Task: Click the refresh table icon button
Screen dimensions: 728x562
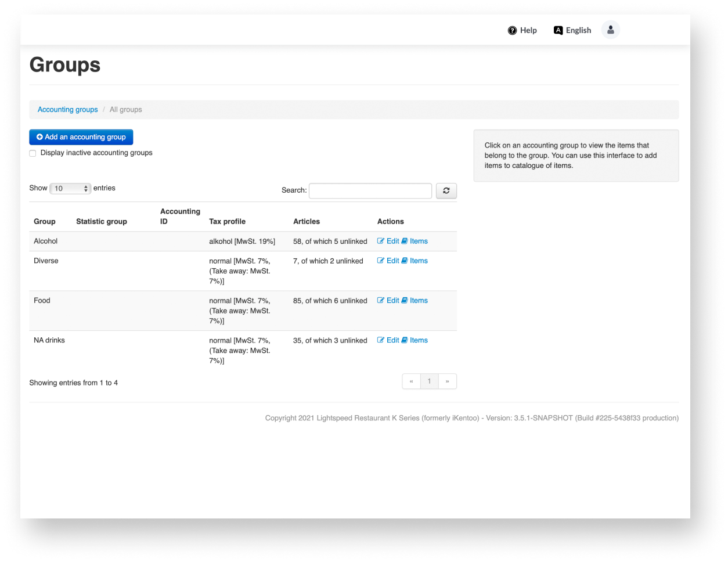Action: 446,190
